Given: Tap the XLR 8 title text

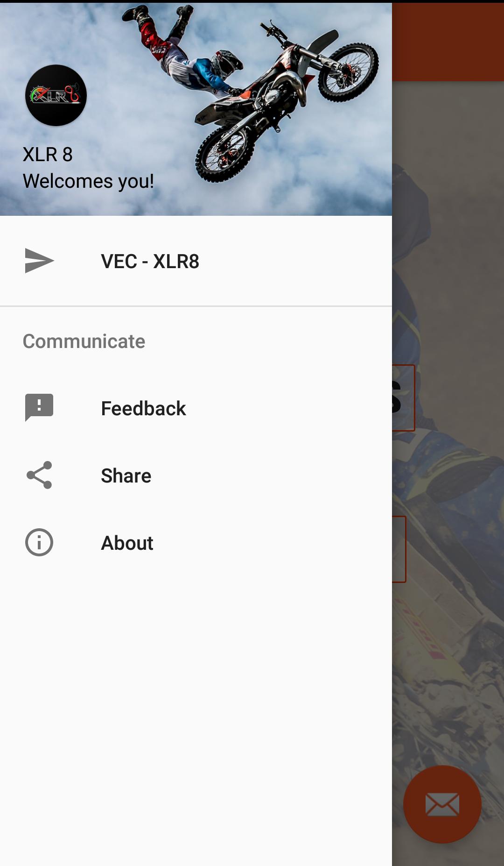Looking at the screenshot, I should (48, 155).
